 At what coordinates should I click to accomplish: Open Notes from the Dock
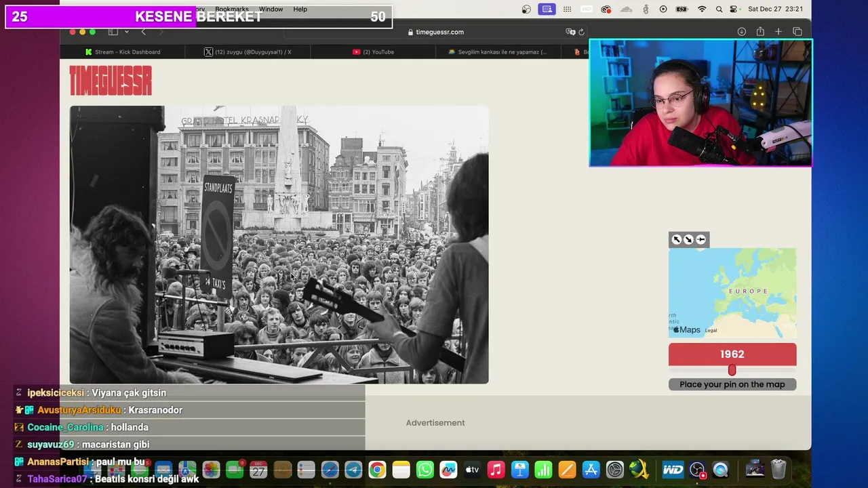[401, 469]
